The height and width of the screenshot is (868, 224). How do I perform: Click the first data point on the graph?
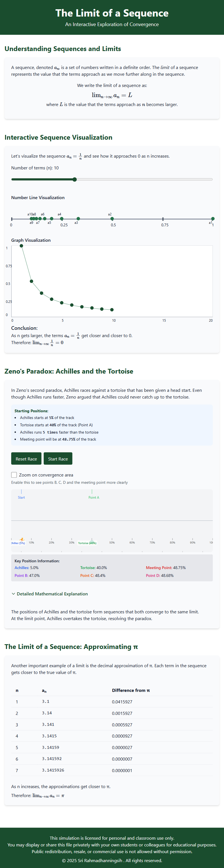pos(22,246)
